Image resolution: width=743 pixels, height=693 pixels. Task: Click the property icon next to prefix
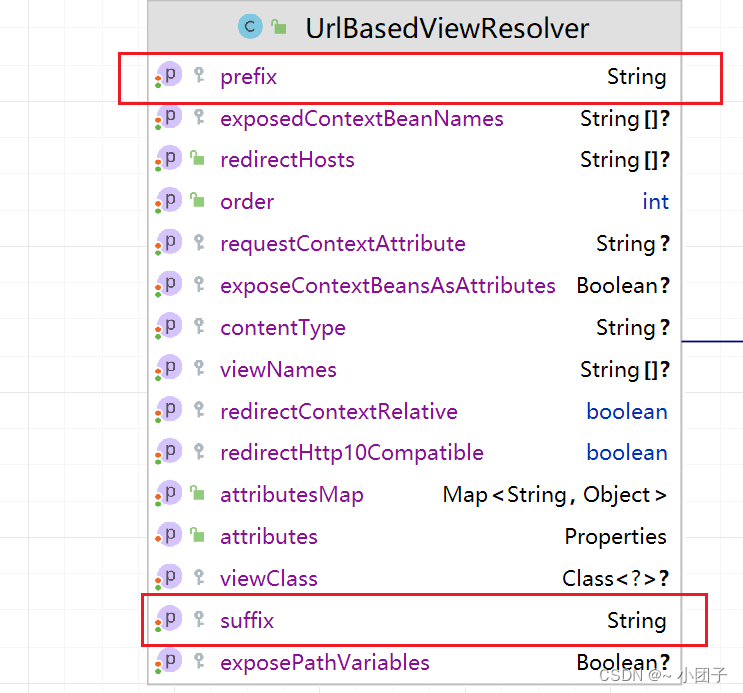tap(170, 76)
